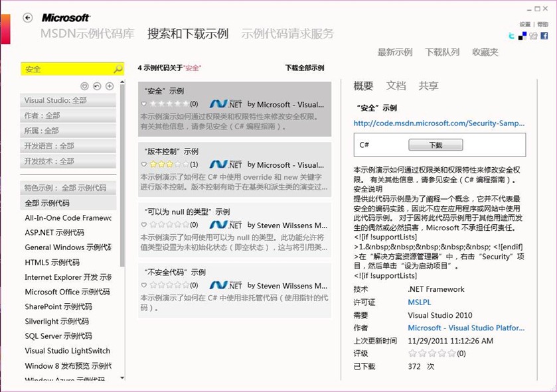Click the .NET logo on "版本控制" 示例 card
The image size is (557, 392).
pos(226,164)
